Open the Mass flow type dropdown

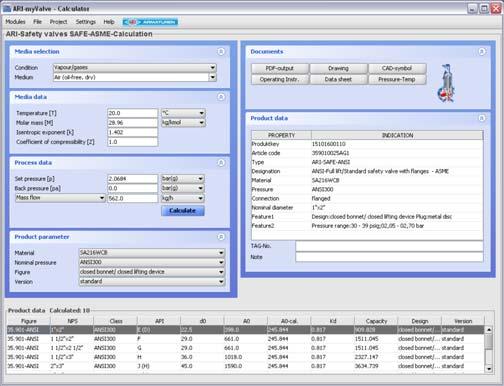(60, 198)
